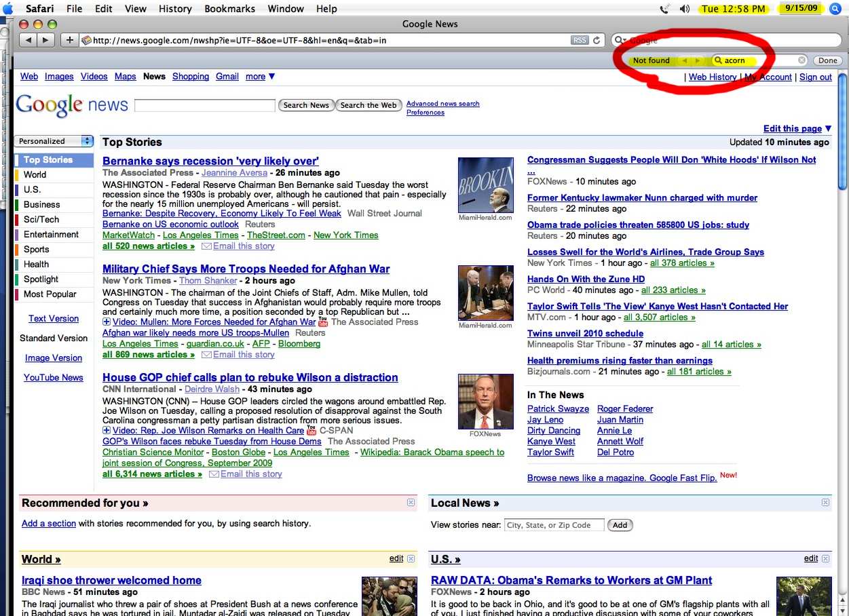Open the Bernanke recession headline link
Viewport: 849px width, 616px height.
click(210, 161)
